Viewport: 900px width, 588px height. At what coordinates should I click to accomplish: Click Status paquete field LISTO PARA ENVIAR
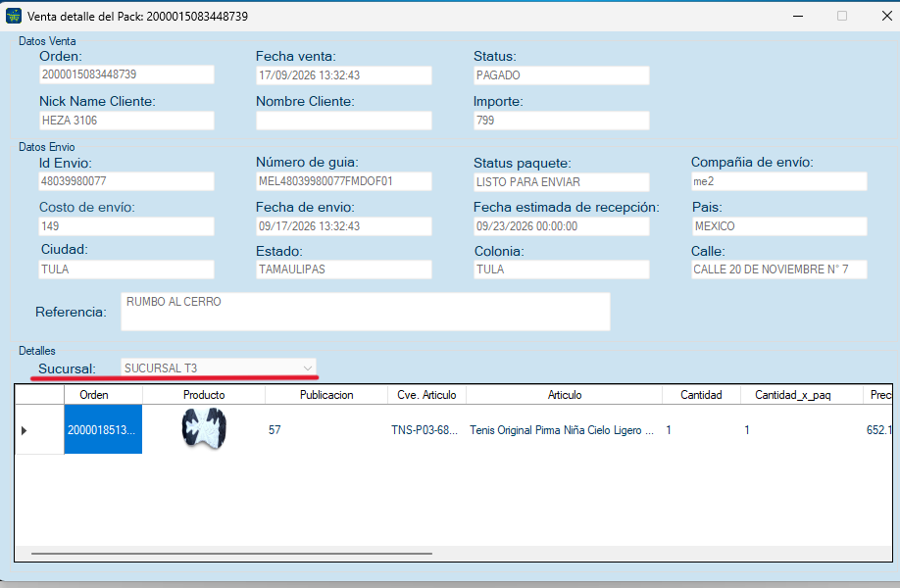(562, 182)
